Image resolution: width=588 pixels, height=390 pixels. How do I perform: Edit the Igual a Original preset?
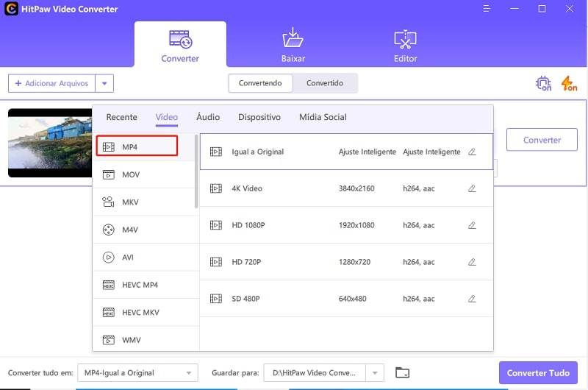[x=472, y=152]
